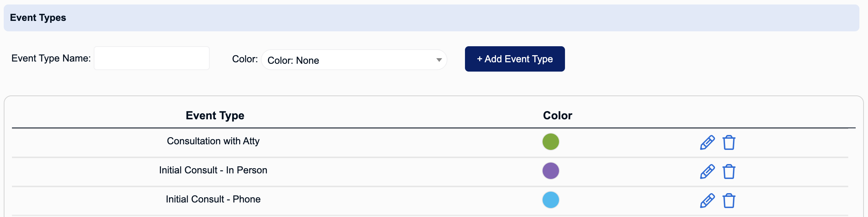The width and height of the screenshot is (868, 217).
Task: Click the Event Types section header
Action: (x=38, y=18)
